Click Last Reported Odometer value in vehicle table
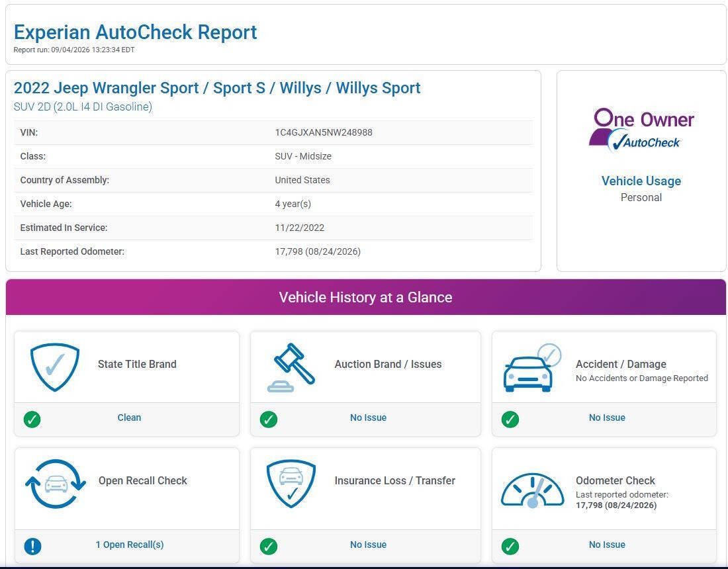This screenshot has height=569, width=728. point(318,251)
